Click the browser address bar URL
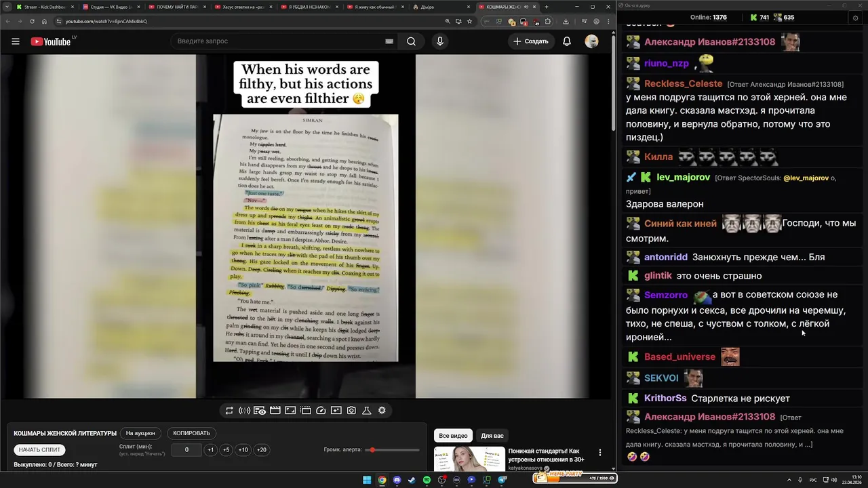Screen dimensions: 868x488 [106, 21]
